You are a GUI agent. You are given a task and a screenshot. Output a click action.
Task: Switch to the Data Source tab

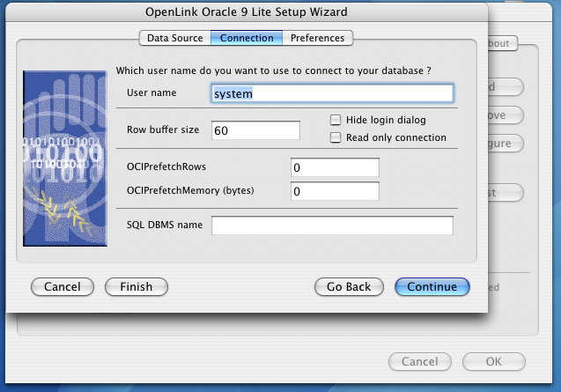click(x=175, y=38)
